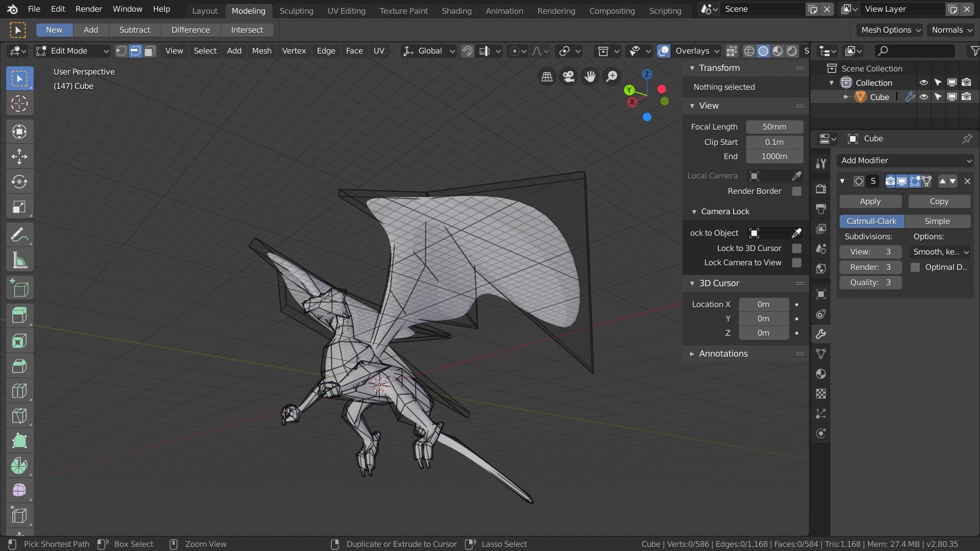Screen dimensions: 980x551
Task: Choose the Add Cube tool
Action: point(19,288)
